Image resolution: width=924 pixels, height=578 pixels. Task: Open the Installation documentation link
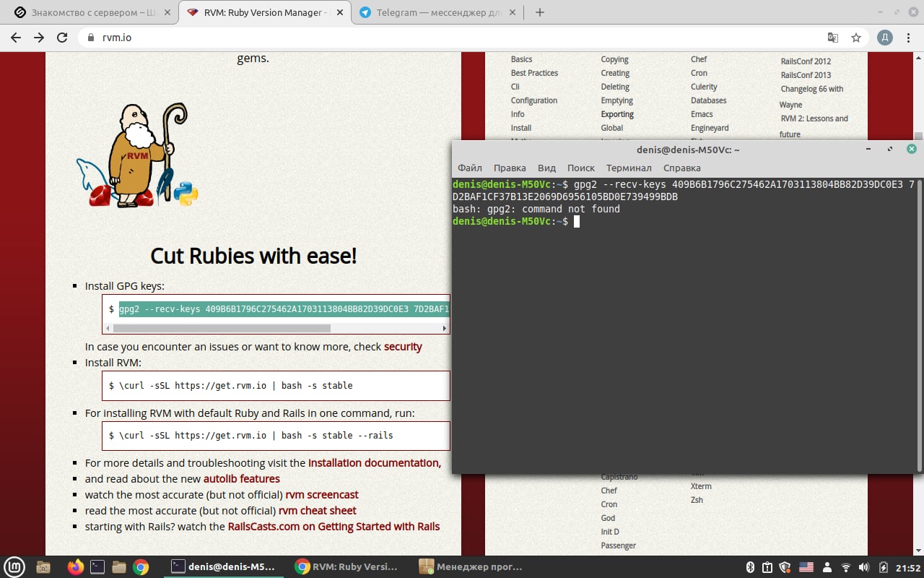tap(375, 462)
